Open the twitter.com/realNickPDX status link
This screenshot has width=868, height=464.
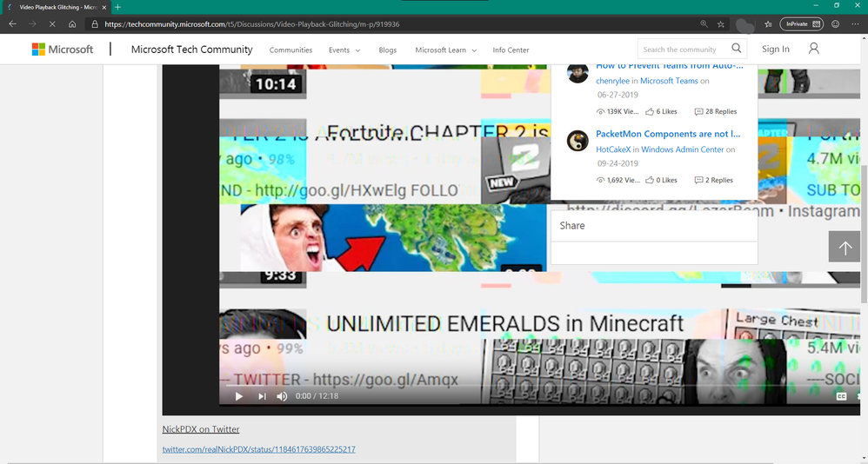pyautogui.click(x=258, y=449)
